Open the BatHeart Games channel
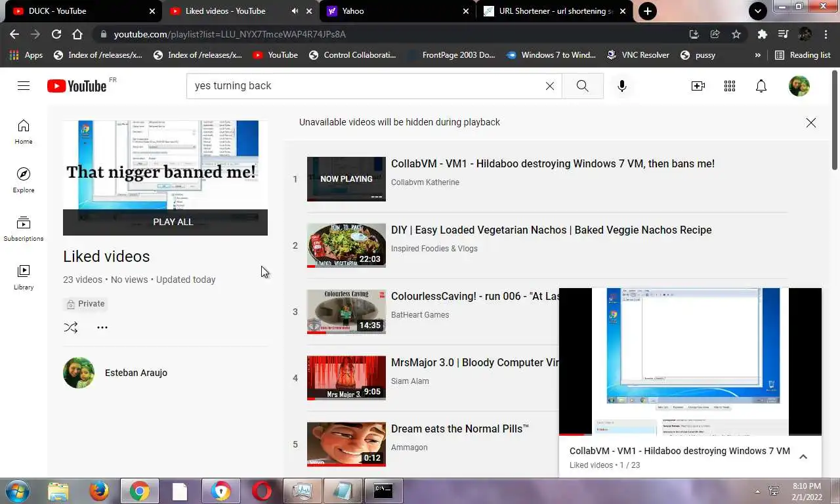Viewport: 840px width, 504px height. pos(420,315)
